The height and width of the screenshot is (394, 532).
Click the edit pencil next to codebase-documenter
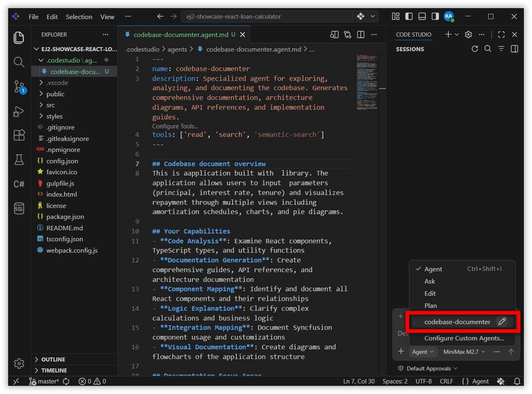(x=502, y=322)
